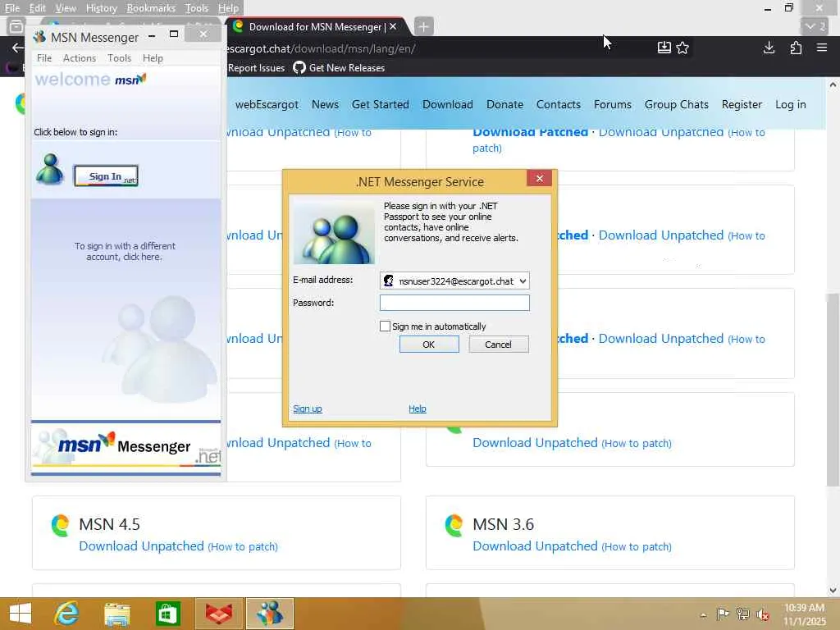Click the two-buddies picture in sign-in dialog
Screen dimensions: 840x630
coord(334,232)
